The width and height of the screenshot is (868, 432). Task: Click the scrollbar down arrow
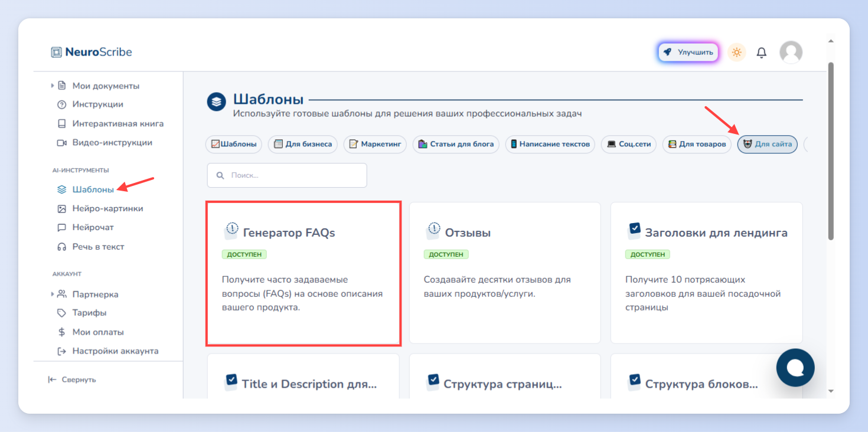click(x=831, y=391)
